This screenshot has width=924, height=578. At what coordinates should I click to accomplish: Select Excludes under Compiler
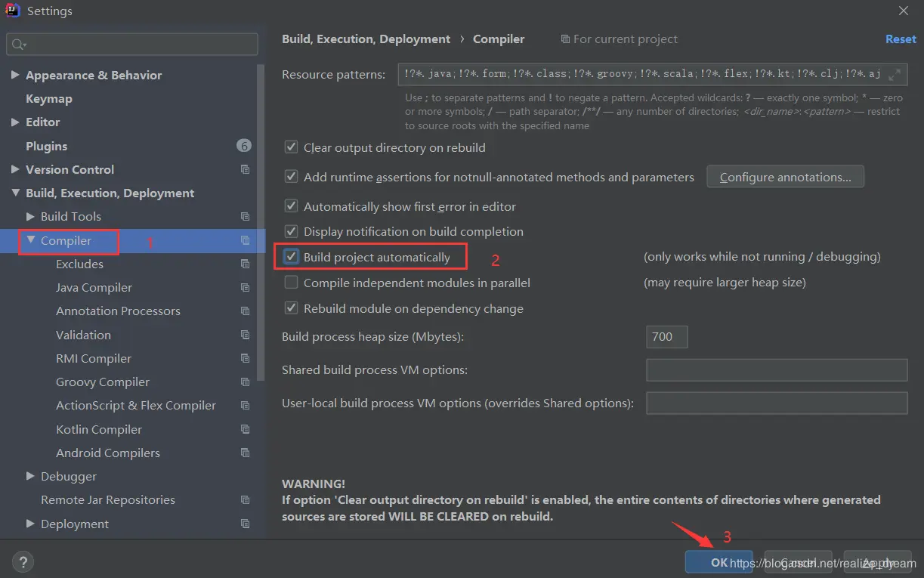tap(79, 264)
